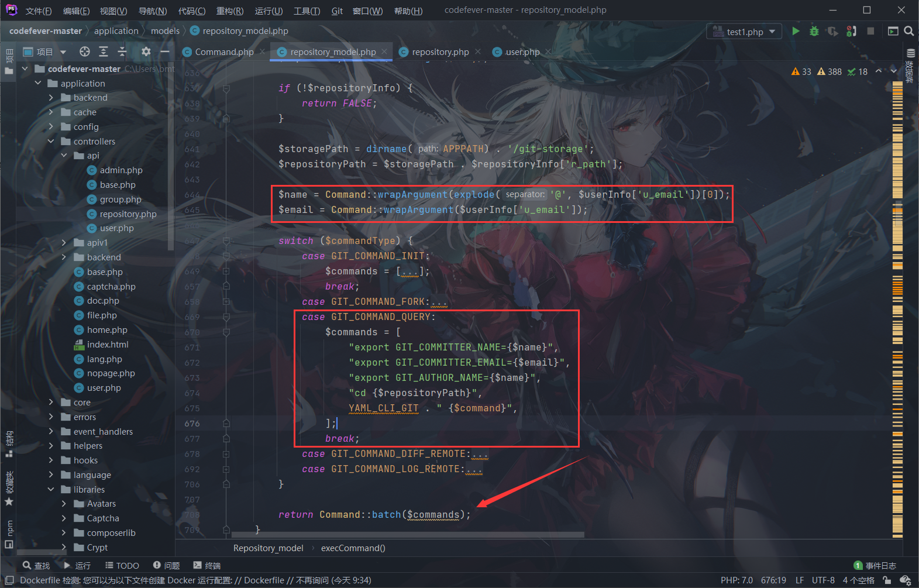
Task: Toggle read-only lock icon in status bar
Action: pyautogui.click(x=887, y=580)
